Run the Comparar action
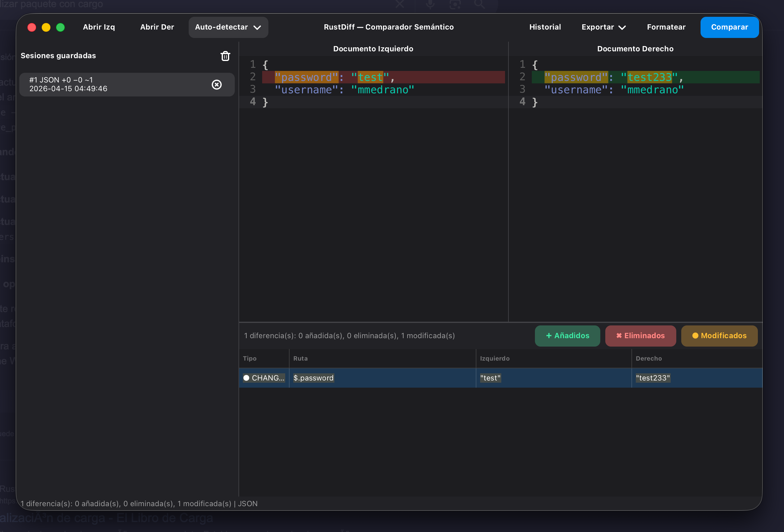 (729, 27)
